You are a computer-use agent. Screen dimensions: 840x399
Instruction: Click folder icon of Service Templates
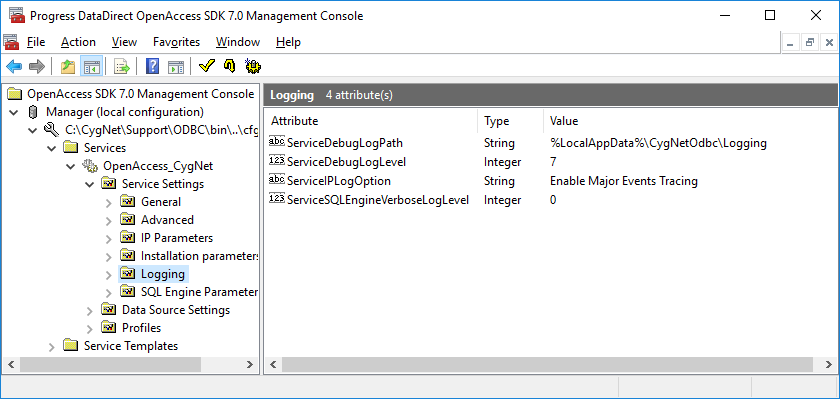(71, 345)
